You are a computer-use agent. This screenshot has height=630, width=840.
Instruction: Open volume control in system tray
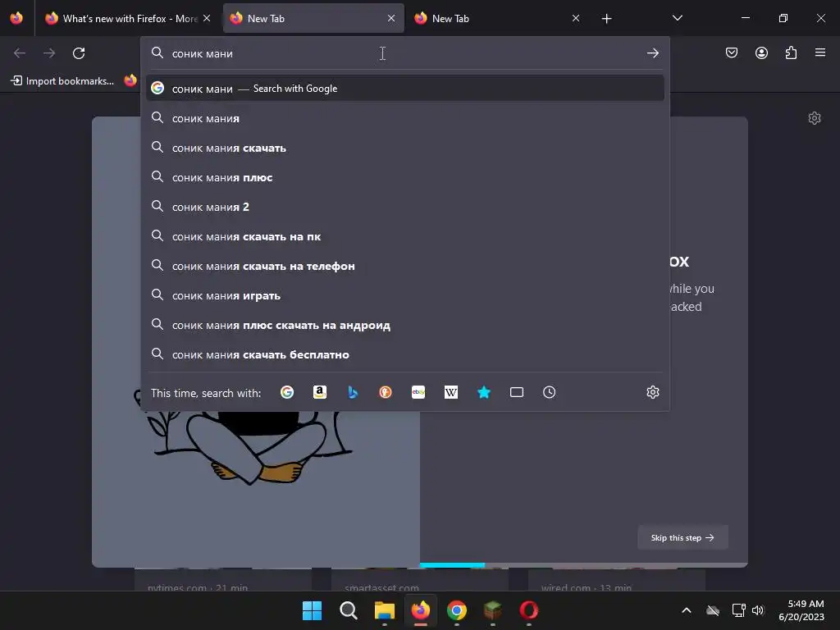pyautogui.click(x=757, y=610)
